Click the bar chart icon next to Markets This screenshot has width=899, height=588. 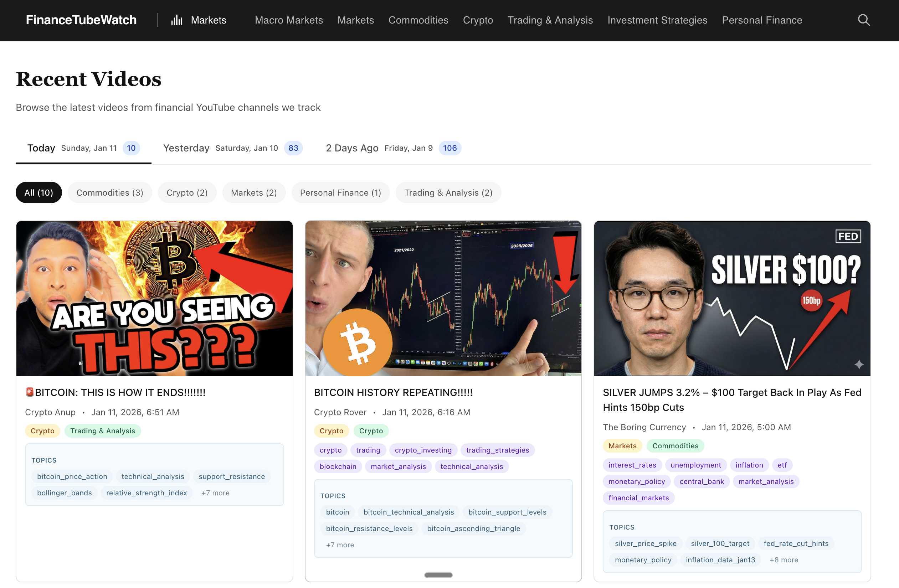pyautogui.click(x=176, y=20)
